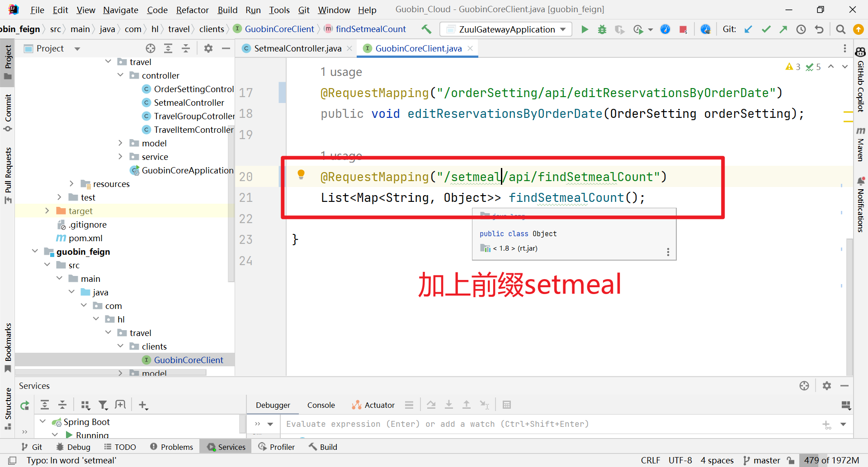Open the Profiler tool window
Viewport: 868px width, 467px height.
point(276,447)
